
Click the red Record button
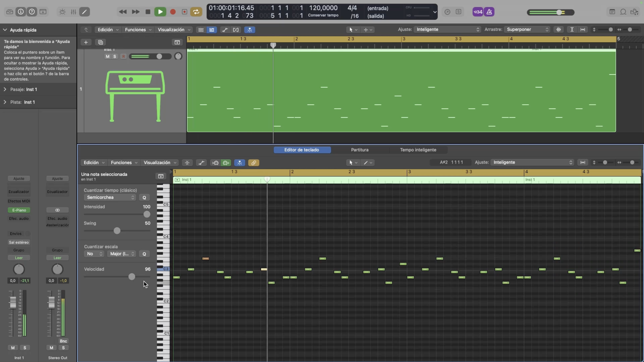point(173,12)
